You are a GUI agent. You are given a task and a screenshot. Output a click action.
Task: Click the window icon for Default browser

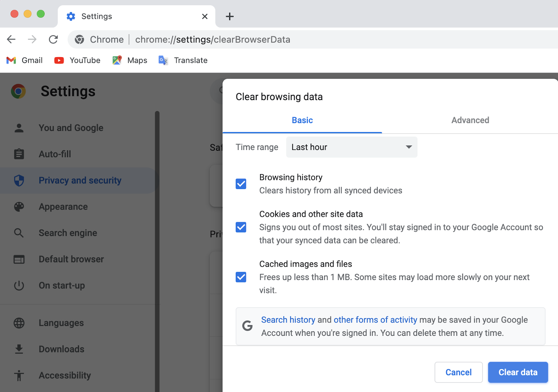[19, 259]
